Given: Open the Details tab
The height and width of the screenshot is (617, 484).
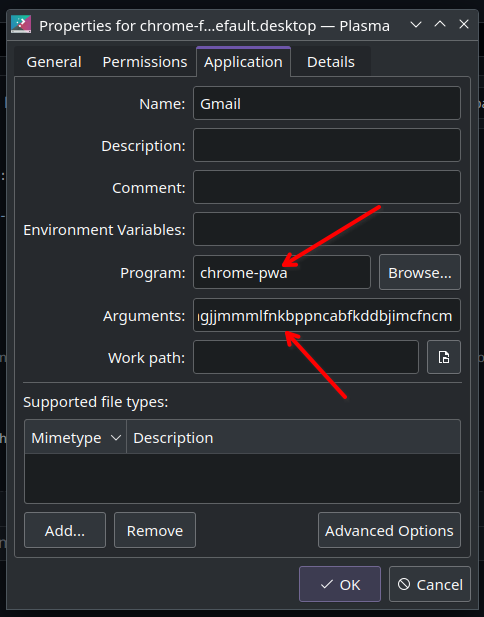Looking at the screenshot, I should [x=331, y=62].
